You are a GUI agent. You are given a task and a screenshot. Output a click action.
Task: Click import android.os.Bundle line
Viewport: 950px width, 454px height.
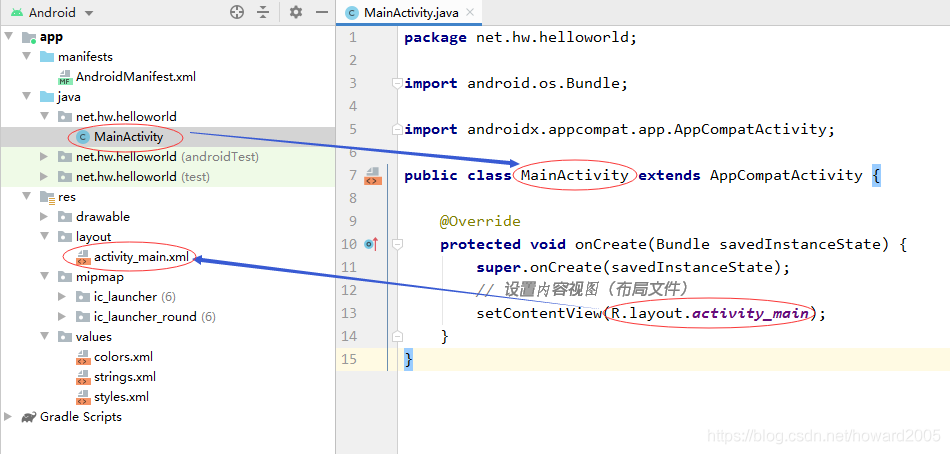pyautogui.click(x=516, y=84)
